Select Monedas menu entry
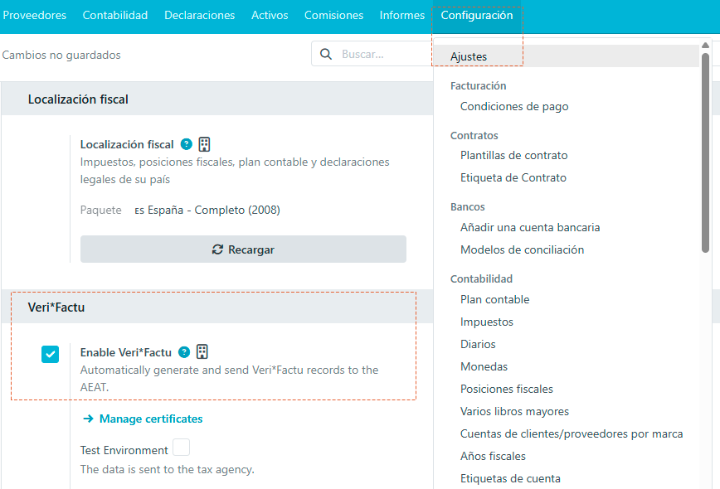 pos(484,366)
